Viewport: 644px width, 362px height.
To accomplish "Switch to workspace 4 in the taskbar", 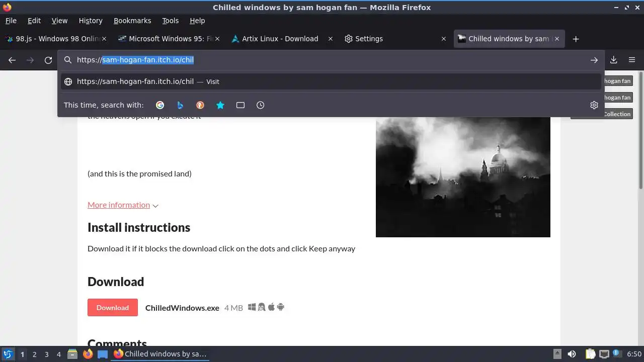I will [x=58, y=354].
